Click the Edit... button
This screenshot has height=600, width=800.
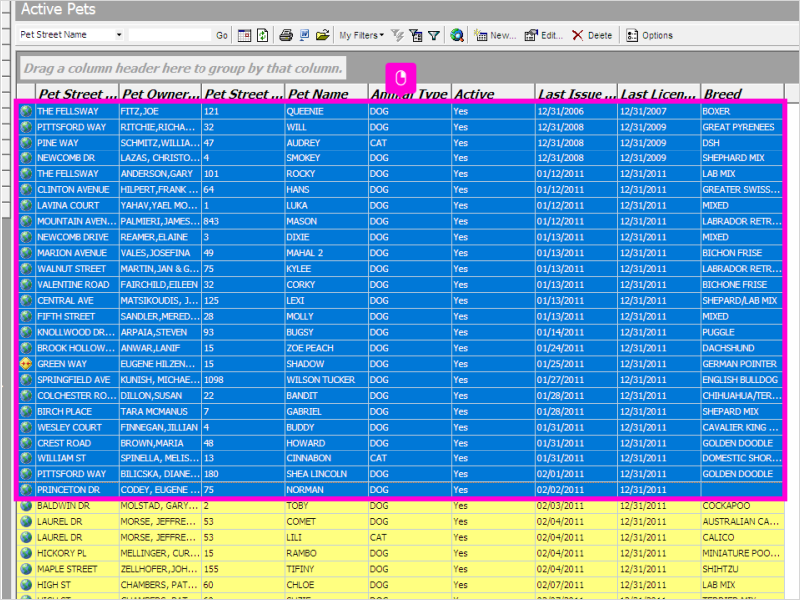(544, 35)
